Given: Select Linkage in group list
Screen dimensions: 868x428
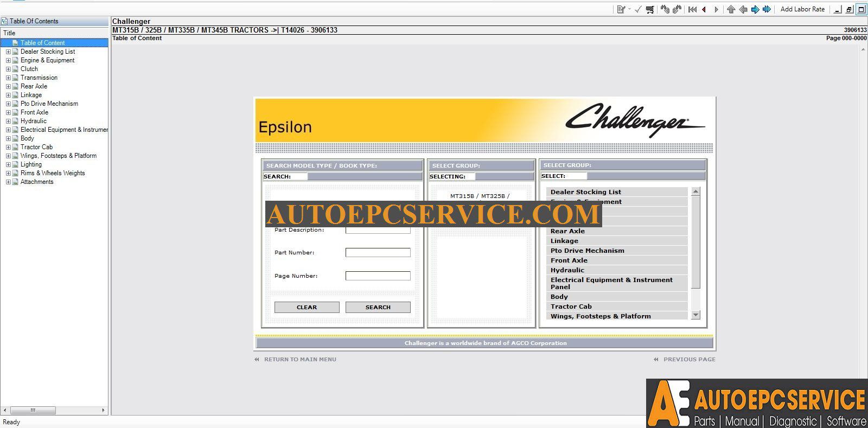Looking at the screenshot, I should click(x=617, y=241).
